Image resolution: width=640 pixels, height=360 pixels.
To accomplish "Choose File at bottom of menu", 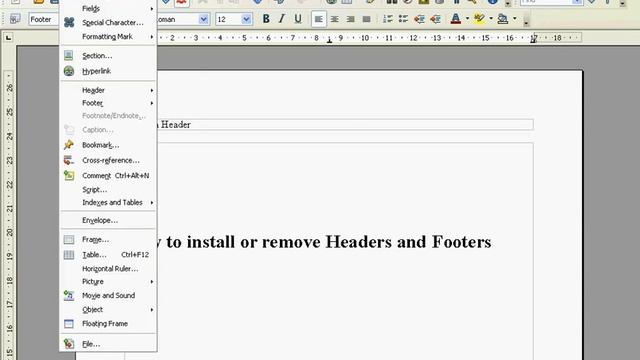I will (108, 344).
